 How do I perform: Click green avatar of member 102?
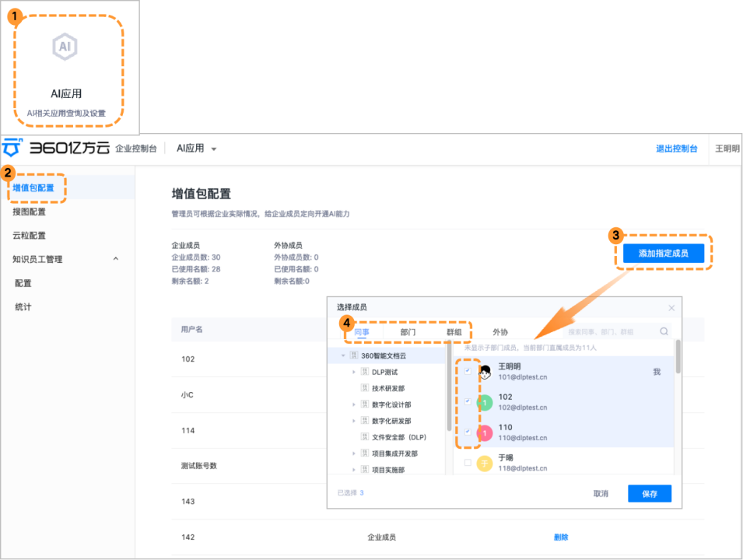coord(484,403)
